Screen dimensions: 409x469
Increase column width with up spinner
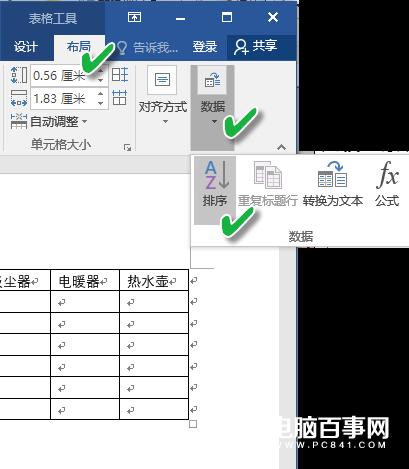click(x=101, y=94)
